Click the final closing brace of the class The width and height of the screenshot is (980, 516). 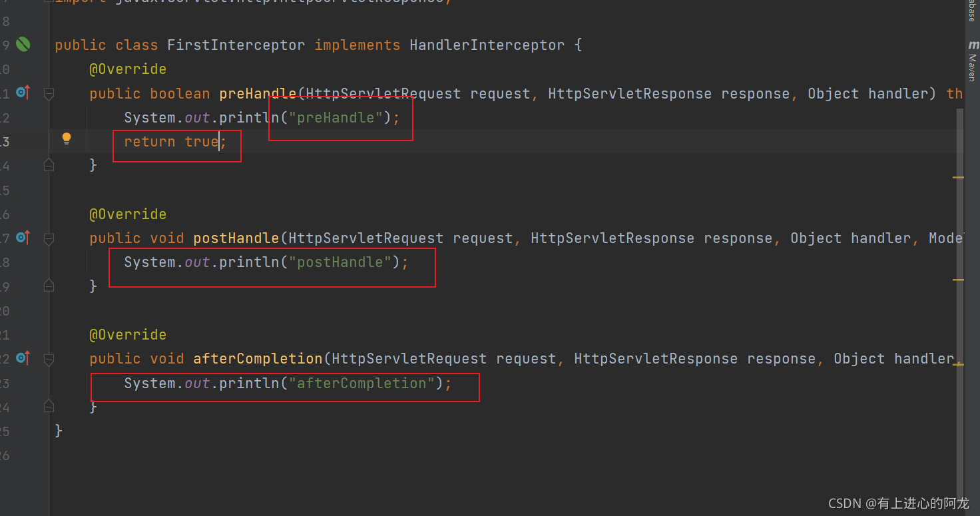pyautogui.click(x=59, y=431)
